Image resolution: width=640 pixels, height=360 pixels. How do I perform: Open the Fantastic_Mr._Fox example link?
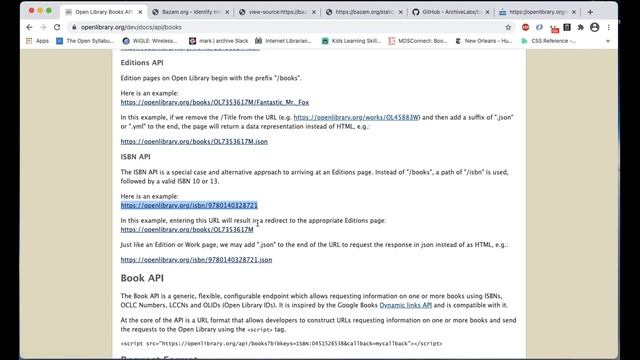coord(215,102)
